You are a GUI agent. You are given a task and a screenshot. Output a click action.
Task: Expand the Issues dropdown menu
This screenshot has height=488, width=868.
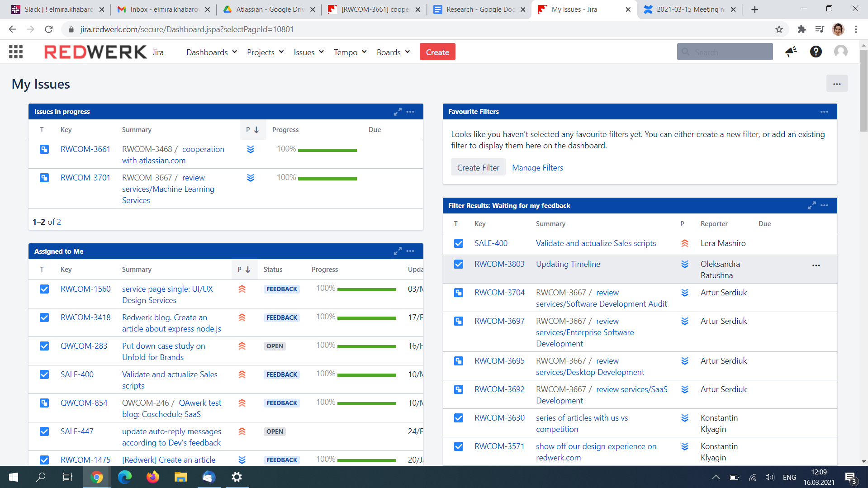click(308, 52)
